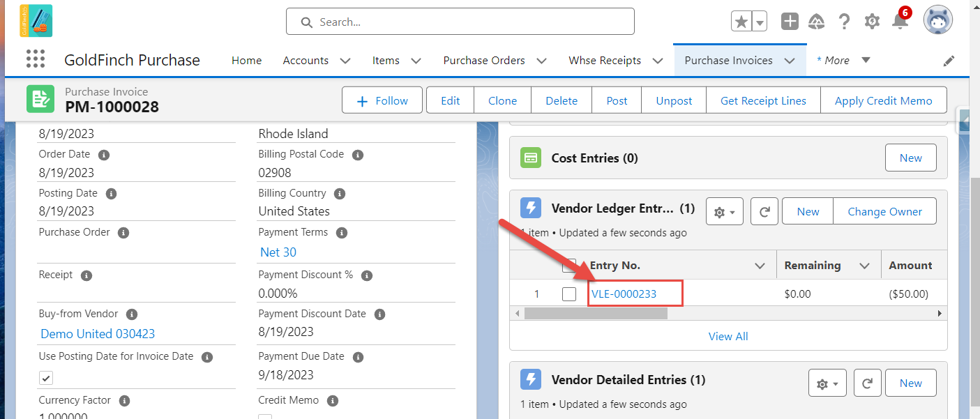980x419 pixels.
Task: Follow this Purchase Invoice record
Action: (x=382, y=100)
